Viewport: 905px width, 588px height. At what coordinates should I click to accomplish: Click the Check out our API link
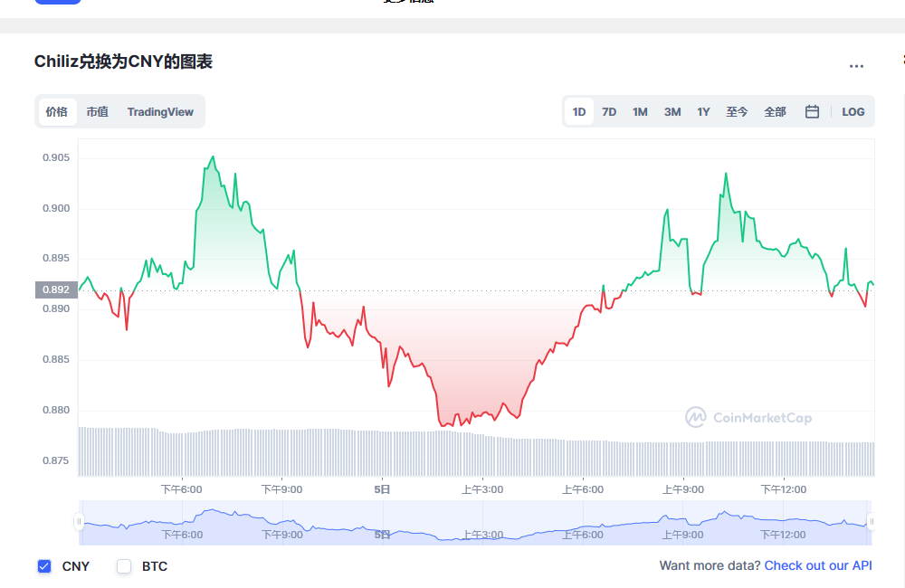818,565
